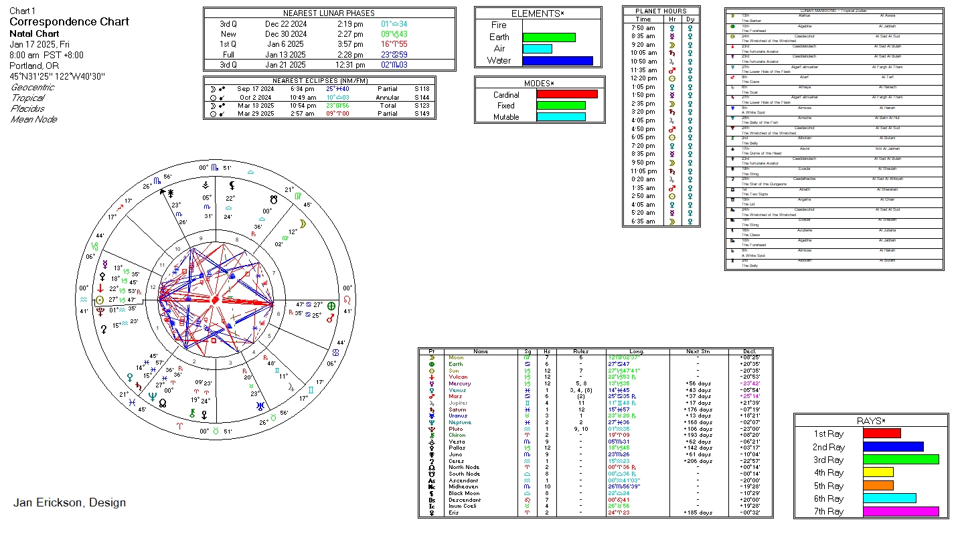Select the green Chiron key glyph in the wheel
The height and width of the screenshot is (560, 962).
tap(193, 413)
